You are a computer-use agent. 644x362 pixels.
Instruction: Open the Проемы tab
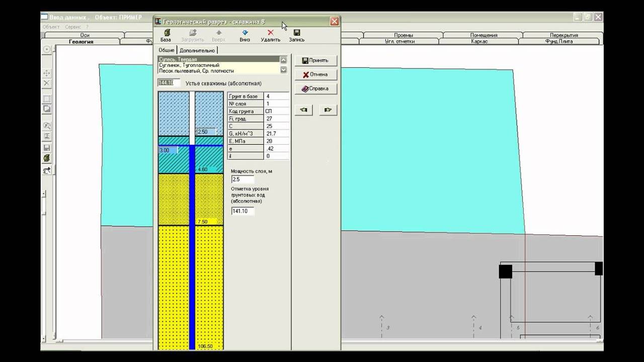tap(404, 35)
